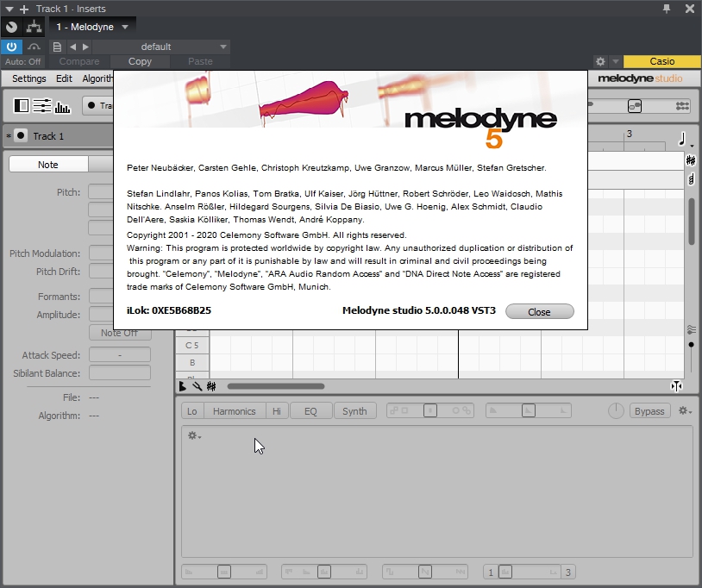Toggle the Melodyne plugin power button
Image resolution: width=702 pixels, height=588 pixels.
pyautogui.click(x=11, y=47)
